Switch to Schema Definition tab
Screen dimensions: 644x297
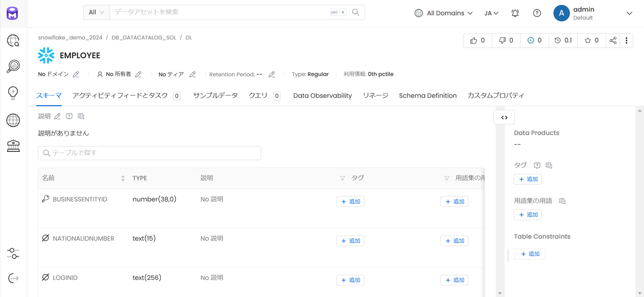(x=428, y=96)
